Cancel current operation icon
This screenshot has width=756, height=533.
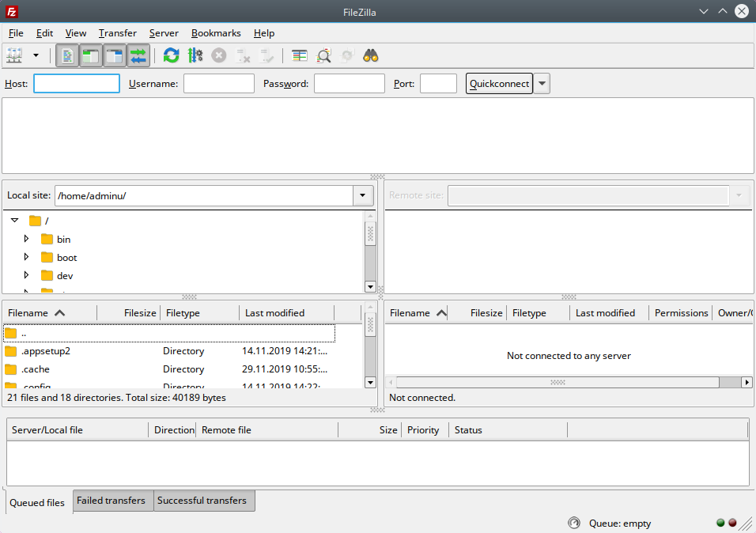click(219, 55)
